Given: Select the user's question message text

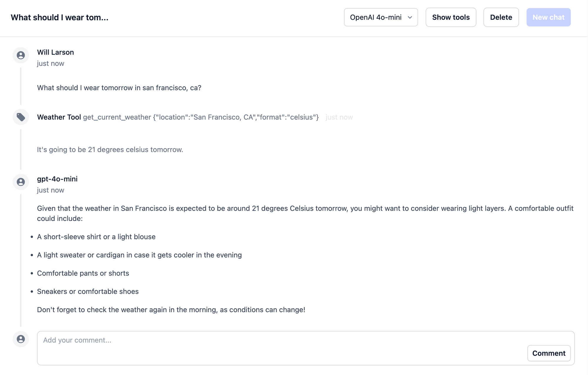Looking at the screenshot, I should [x=119, y=88].
